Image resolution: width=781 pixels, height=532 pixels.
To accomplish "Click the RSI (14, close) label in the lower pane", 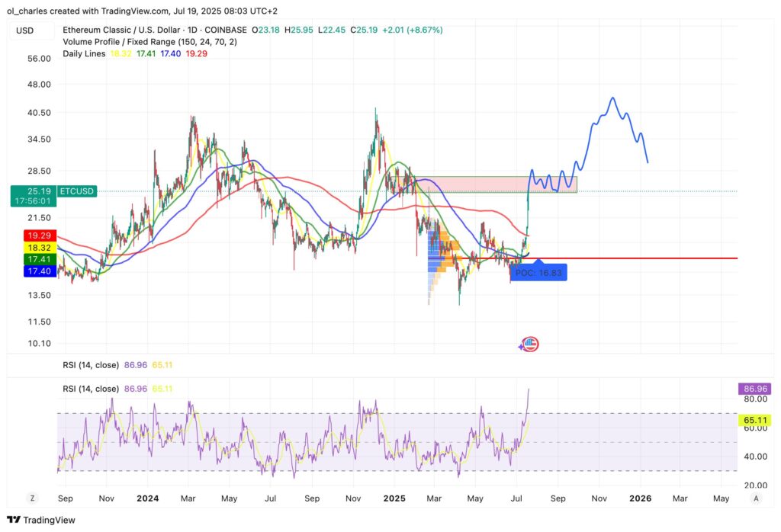I will [x=91, y=389].
